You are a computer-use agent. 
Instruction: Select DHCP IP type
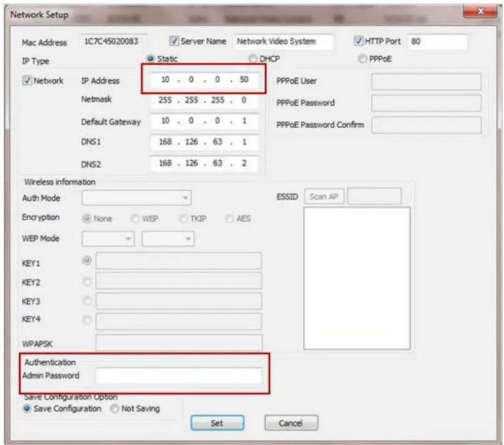tap(253, 59)
